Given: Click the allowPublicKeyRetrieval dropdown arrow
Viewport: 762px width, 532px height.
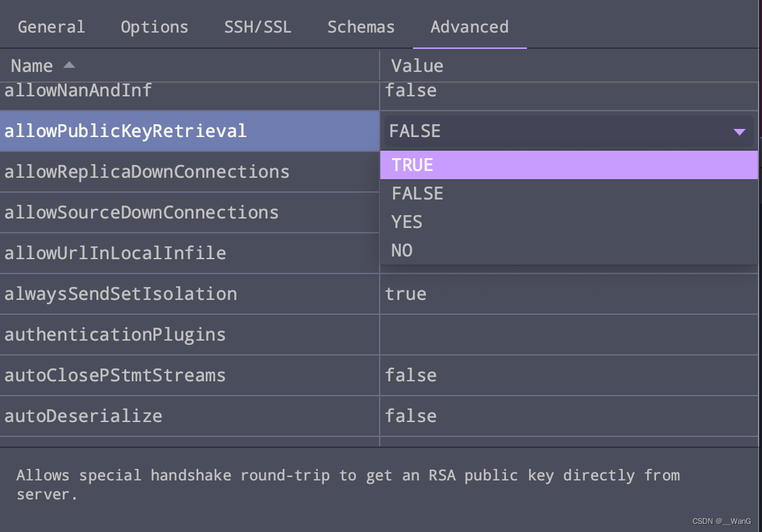Looking at the screenshot, I should [740, 131].
